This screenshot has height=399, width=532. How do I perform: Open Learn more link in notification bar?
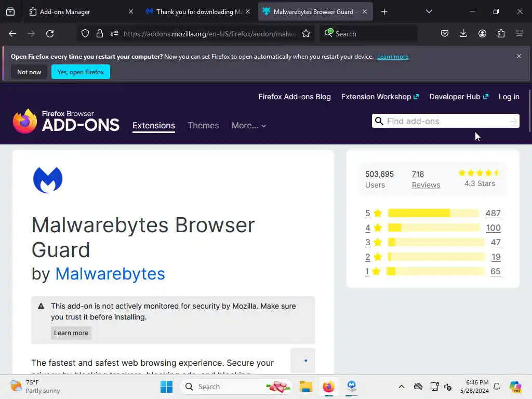[x=393, y=57]
